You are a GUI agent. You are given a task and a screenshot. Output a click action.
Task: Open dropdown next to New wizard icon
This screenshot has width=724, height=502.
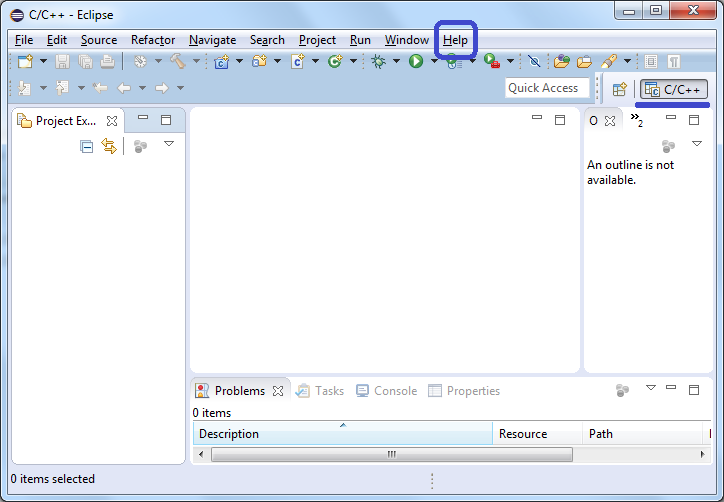43,61
